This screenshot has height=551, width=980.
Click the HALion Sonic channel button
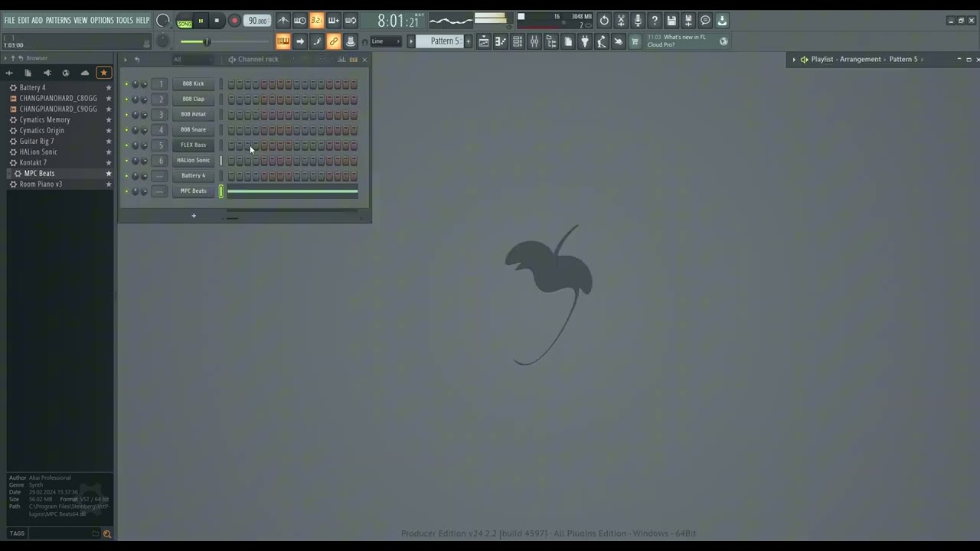(193, 160)
